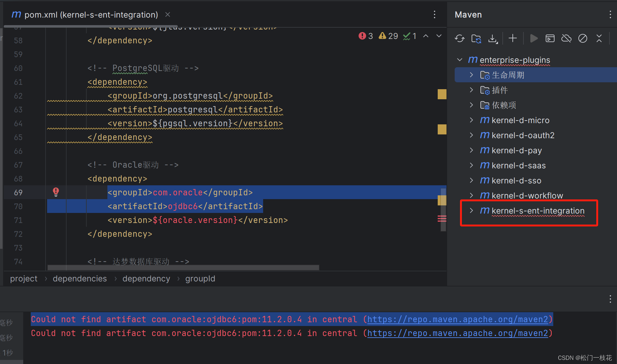
Task: Run a Maven build via the play icon
Action: [x=533, y=38]
